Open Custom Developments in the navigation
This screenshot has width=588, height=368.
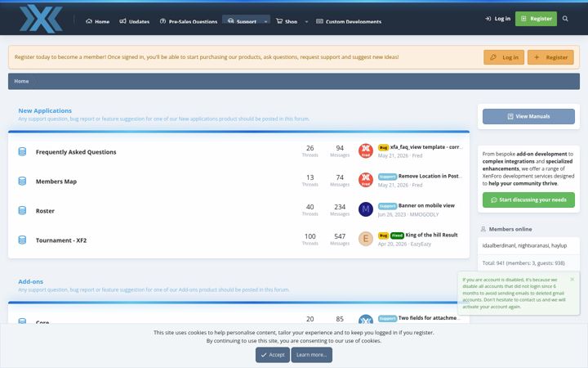[349, 21]
